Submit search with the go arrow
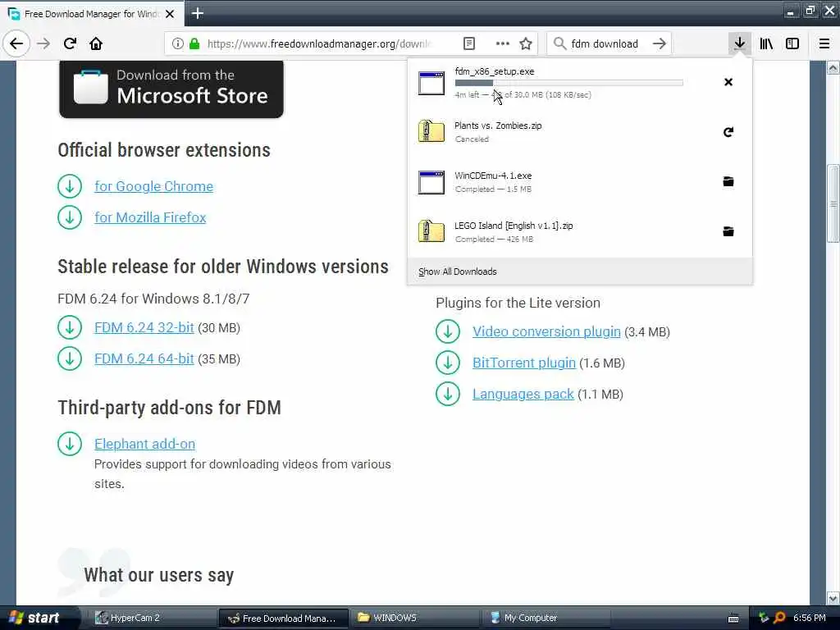 tap(660, 43)
